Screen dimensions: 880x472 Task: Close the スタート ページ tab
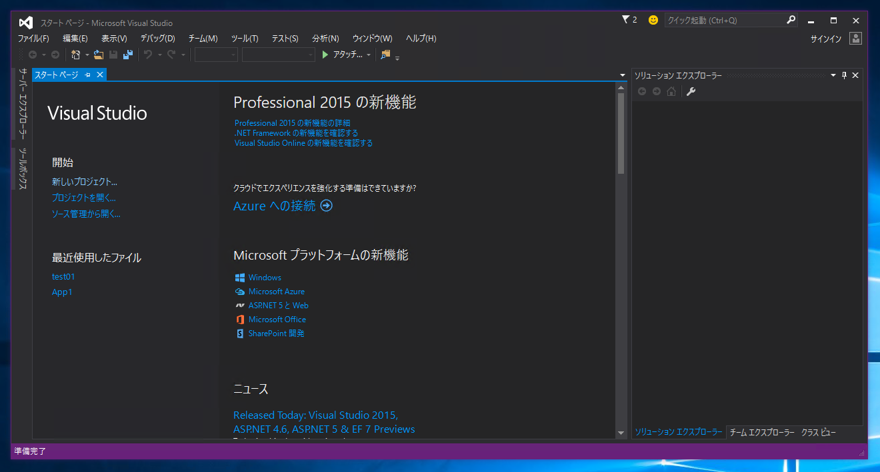coord(100,75)
